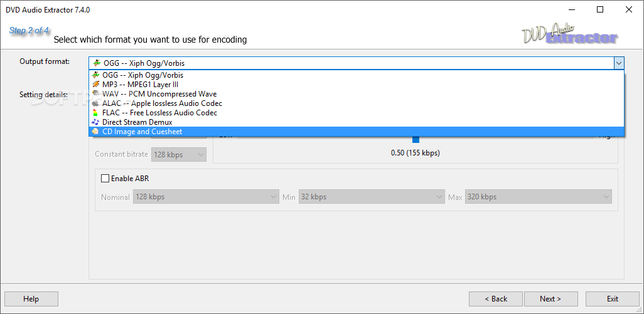Click the blue quality slider handle

tap(416, 140)
